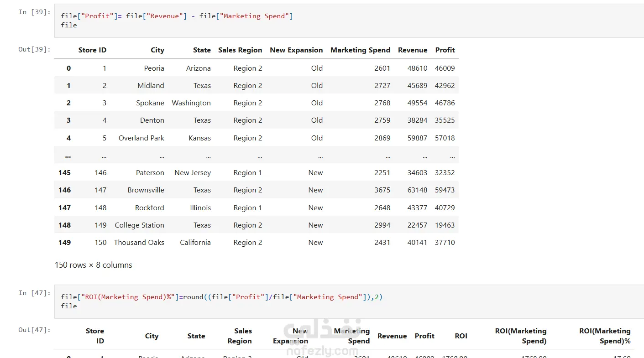Click the 'New' cell in the Brownsville row
This screenshot has height=358, width=644.
315,190
